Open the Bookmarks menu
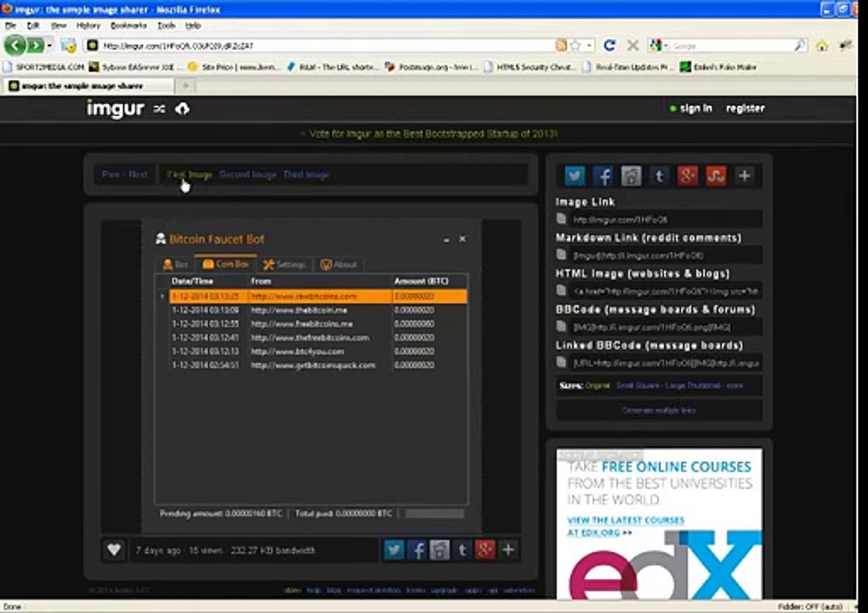Viewport: 868px width, 613px height. pos(129,26)
